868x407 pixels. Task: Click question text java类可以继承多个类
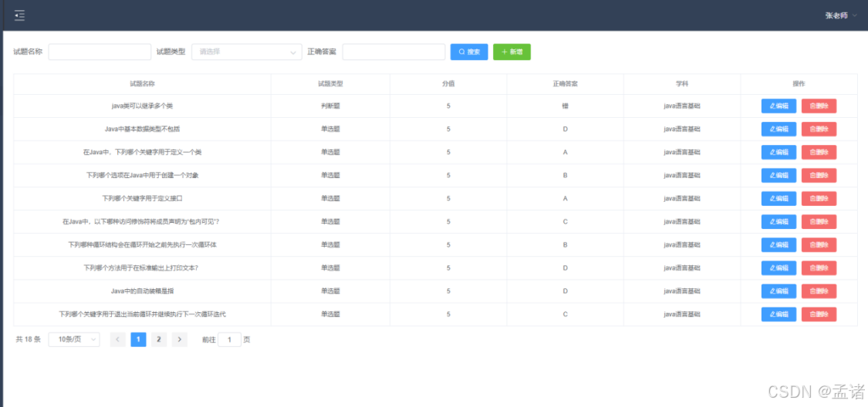coord(142,106)
